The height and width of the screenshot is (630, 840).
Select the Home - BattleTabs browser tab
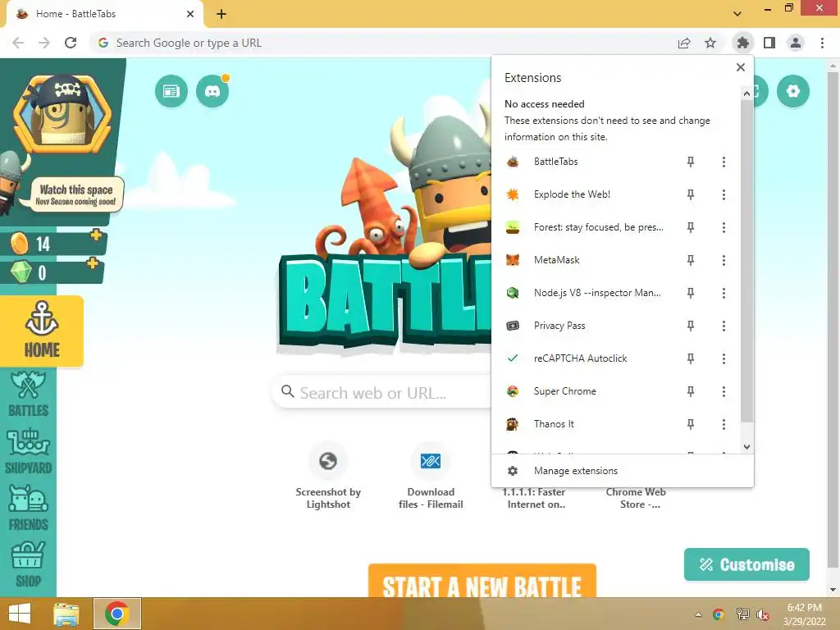(x=105, y=14)
